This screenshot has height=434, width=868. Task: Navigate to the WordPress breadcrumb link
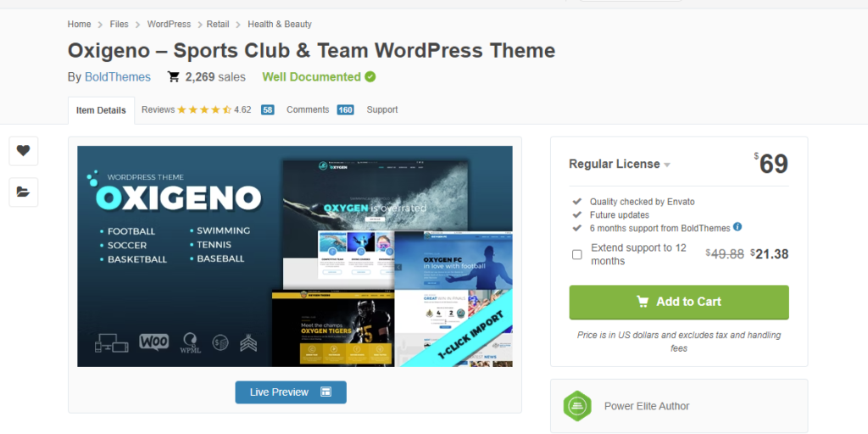tap(169, 25)
